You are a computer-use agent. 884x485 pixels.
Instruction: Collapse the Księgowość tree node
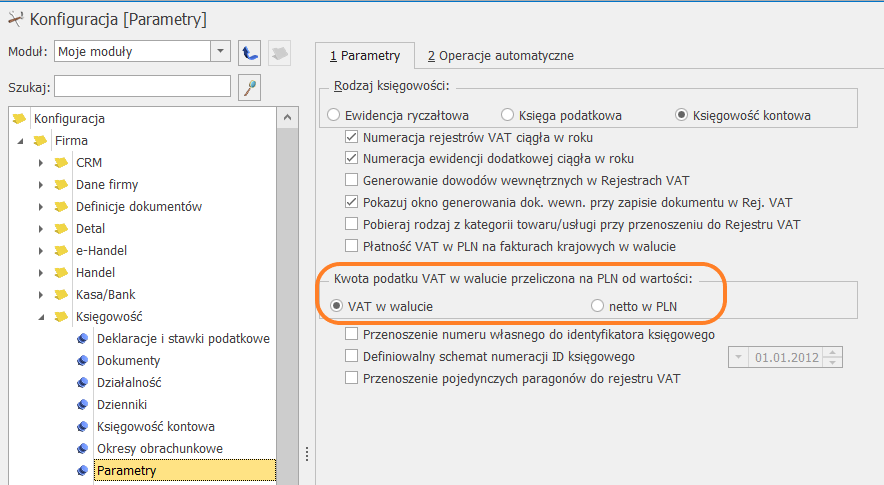click(41, 318)
